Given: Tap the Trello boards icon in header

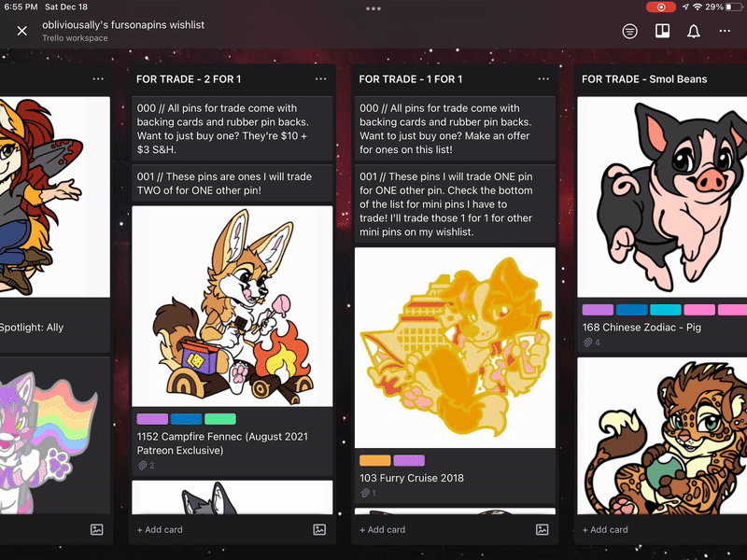Looking at the screenshot, I should 661,31.
